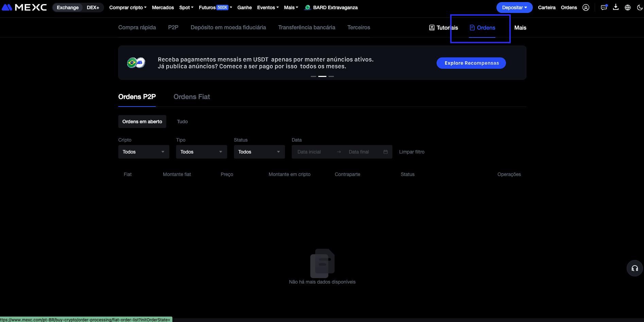Select the Tudo orders filter
Viewport: 644px width, 322px height.
pos(182,122)
